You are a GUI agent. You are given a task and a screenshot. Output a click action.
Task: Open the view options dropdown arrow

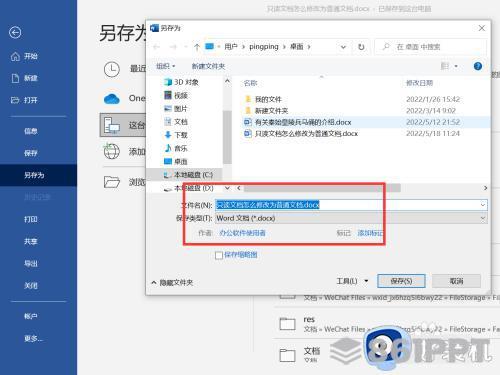456,66
